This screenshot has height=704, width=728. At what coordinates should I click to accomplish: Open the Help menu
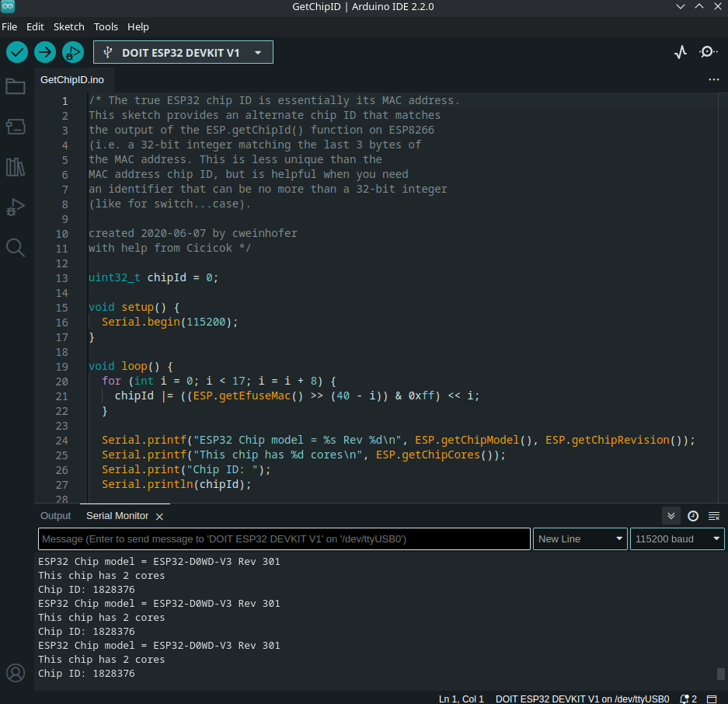[x=138, y=27]
